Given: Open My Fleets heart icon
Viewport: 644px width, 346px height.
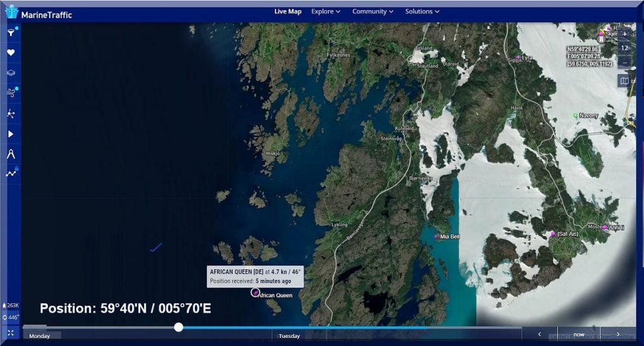Looking at the screenshot, I should tap(11, 53).
